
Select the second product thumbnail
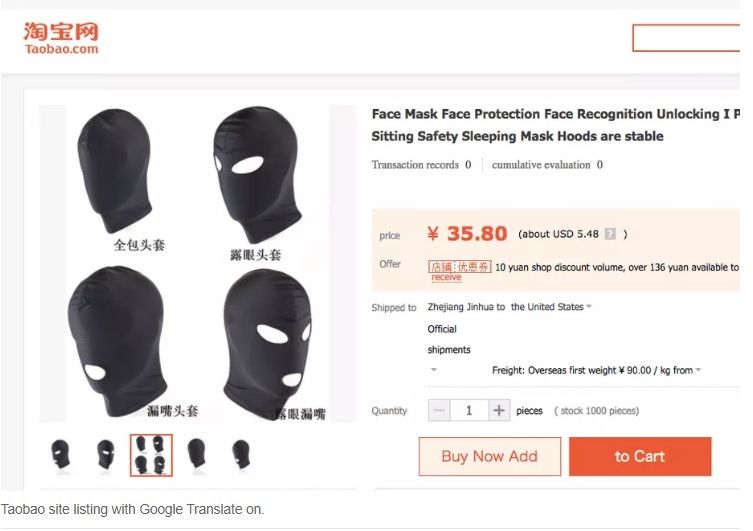point(105,455)
